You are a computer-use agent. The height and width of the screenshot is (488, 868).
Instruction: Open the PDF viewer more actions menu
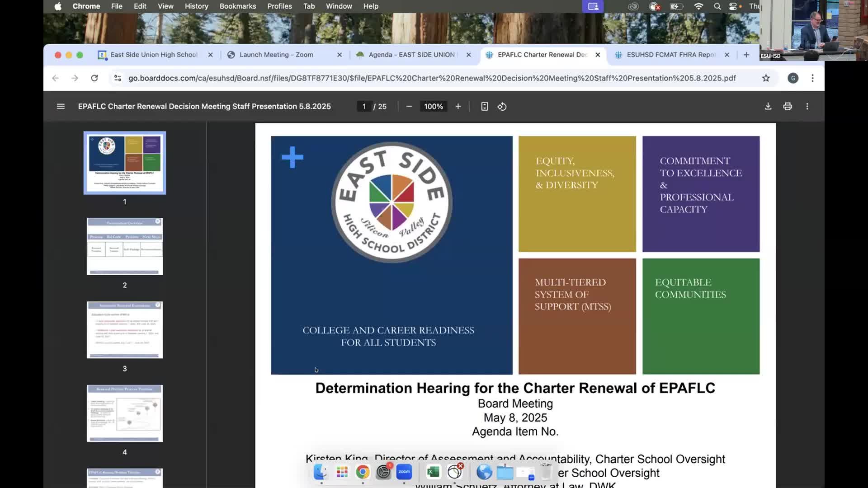point(807,107)
